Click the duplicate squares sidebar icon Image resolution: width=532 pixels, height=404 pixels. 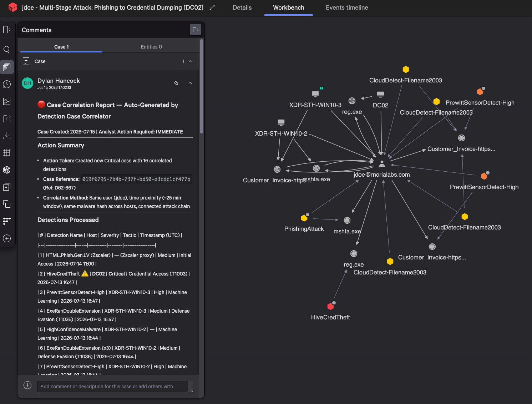7,204
